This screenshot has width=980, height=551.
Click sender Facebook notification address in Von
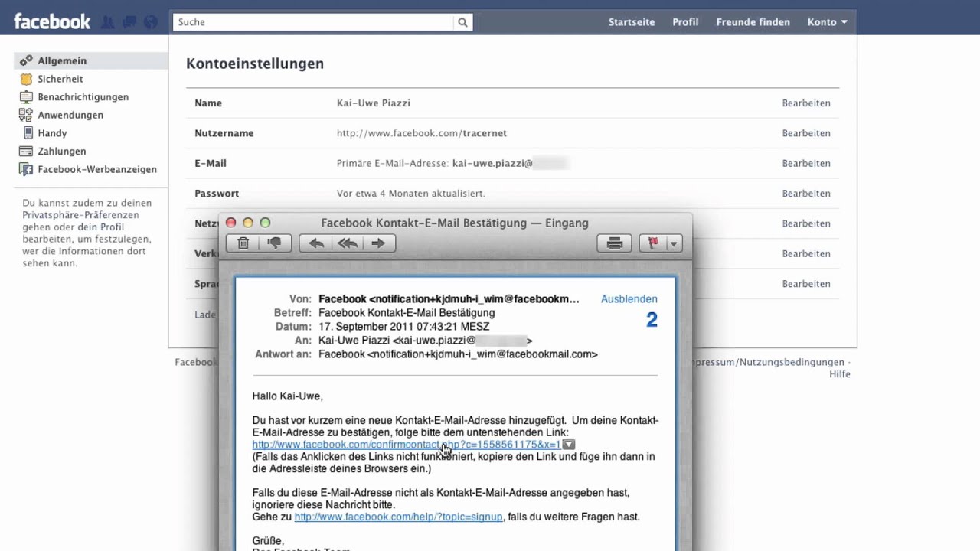click(x=449, y=299)
